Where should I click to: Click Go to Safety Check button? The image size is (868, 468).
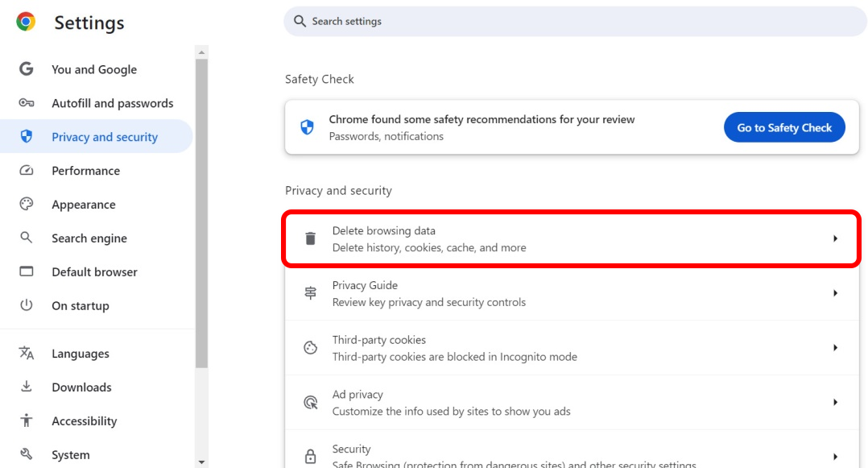pos(784,127)
